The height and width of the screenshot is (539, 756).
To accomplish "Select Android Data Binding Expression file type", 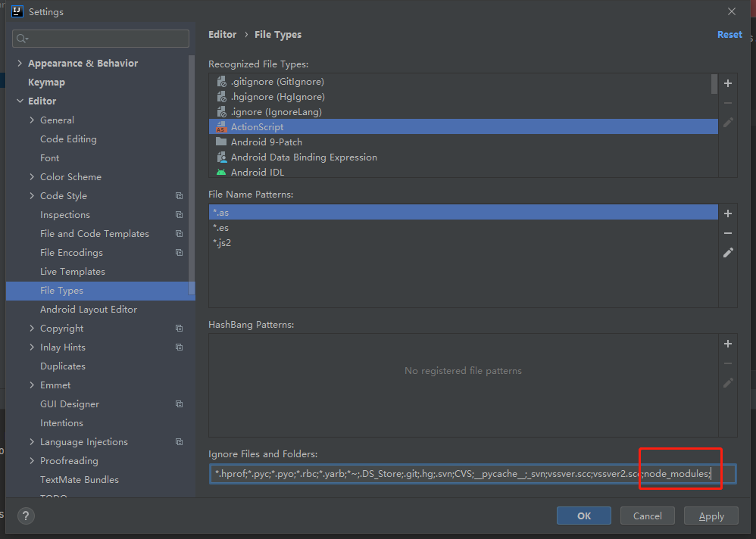I will pos(464,157).
